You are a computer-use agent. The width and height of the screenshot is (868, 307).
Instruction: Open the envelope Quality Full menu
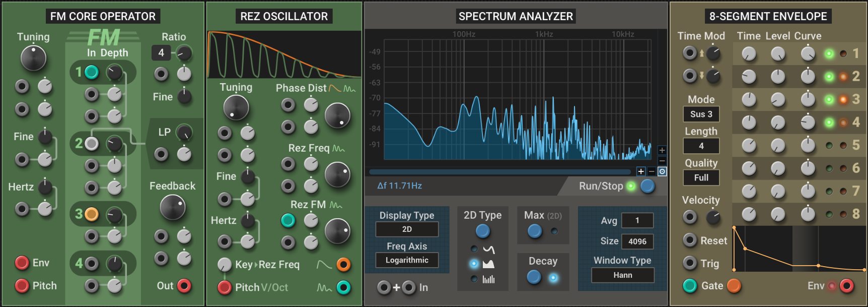click(x=701, y=177)
